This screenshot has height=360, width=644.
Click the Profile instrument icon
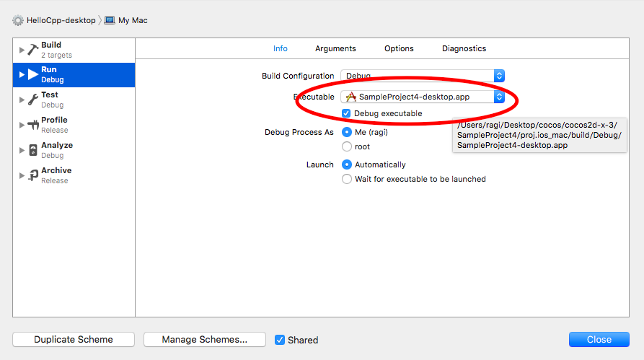[x=33, y=125]
